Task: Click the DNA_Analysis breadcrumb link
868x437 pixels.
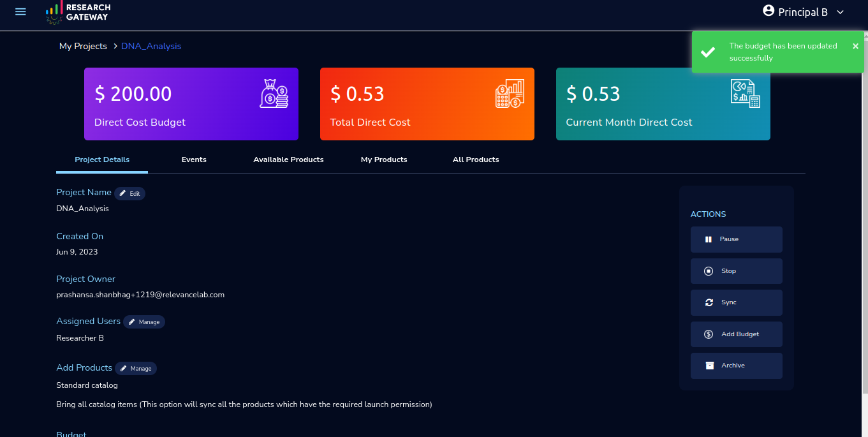Action: pos(151,46)
